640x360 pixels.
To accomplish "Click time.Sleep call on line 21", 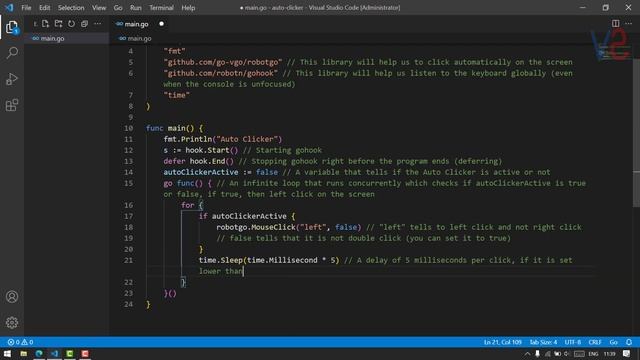I will coord(269,260).
